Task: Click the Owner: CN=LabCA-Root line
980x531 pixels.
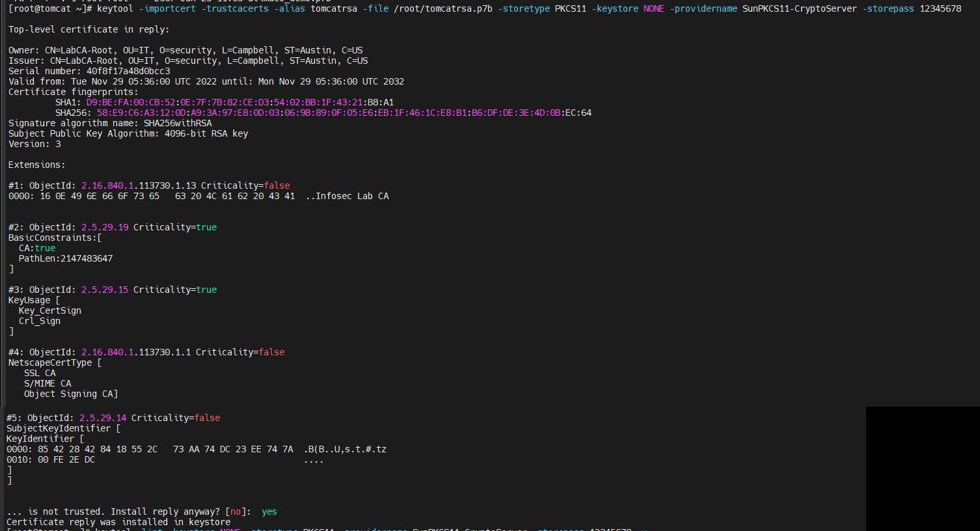Action: click(185, 50)
